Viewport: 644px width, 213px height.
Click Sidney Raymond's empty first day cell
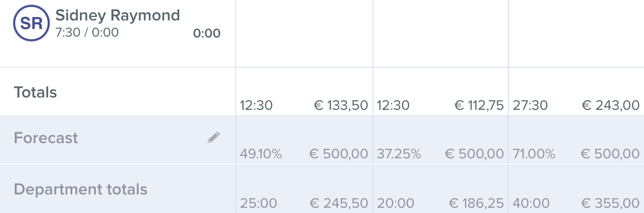[304, 33]
